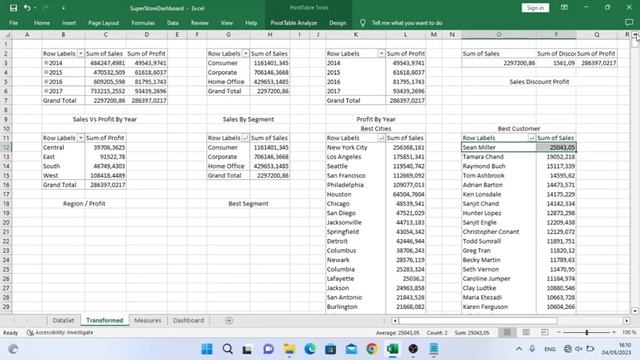Click the Redo arrow icon
Image resolution: width=640 pixels, height=360 pixels.
pyautogui.click(x=45, y=8)
